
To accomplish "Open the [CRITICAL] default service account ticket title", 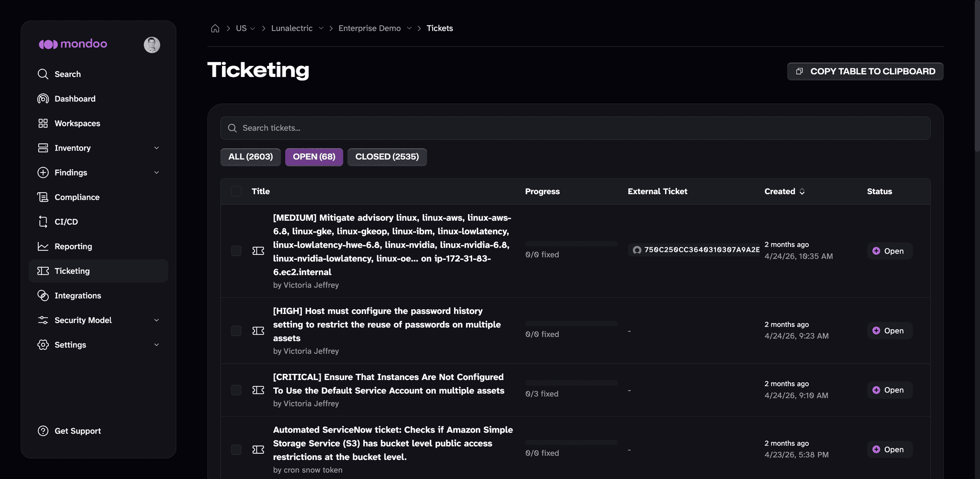I will coord(389,384).
